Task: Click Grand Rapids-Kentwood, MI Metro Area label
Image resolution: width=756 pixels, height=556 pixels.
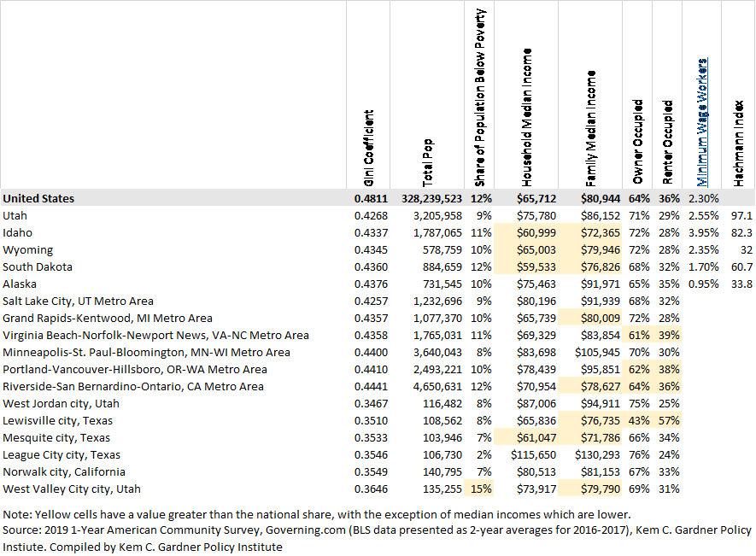Action: [x=108, y=319]
